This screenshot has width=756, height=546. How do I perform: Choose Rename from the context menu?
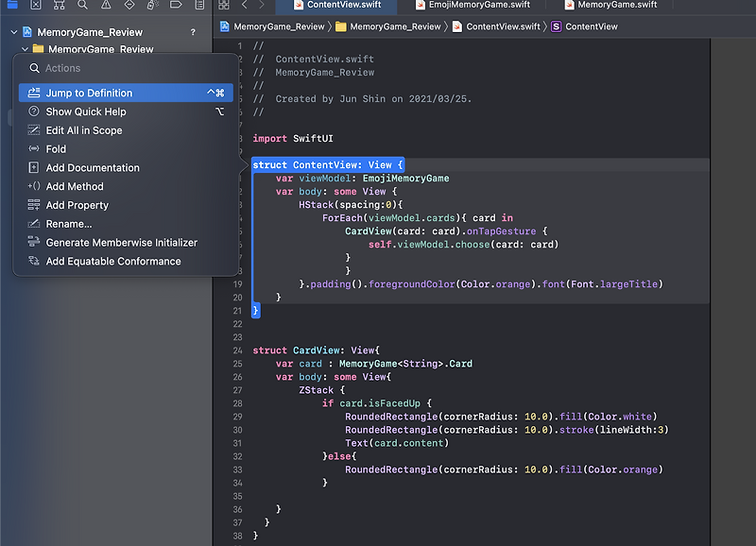(69, 224)
